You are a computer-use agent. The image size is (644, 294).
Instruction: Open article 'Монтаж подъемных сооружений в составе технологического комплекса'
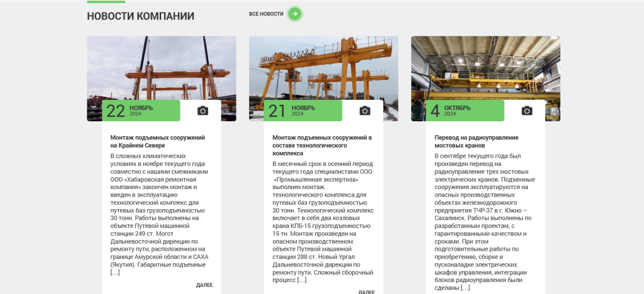click(322, 145)
